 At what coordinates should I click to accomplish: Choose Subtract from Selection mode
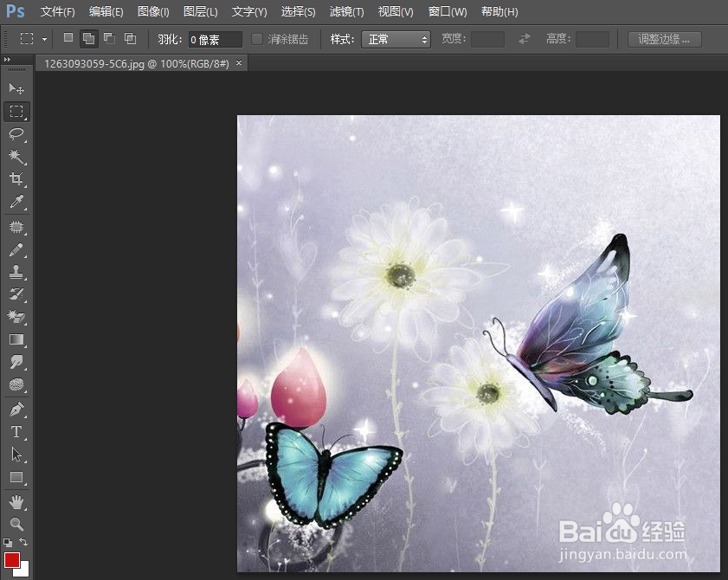coord(110,38)
